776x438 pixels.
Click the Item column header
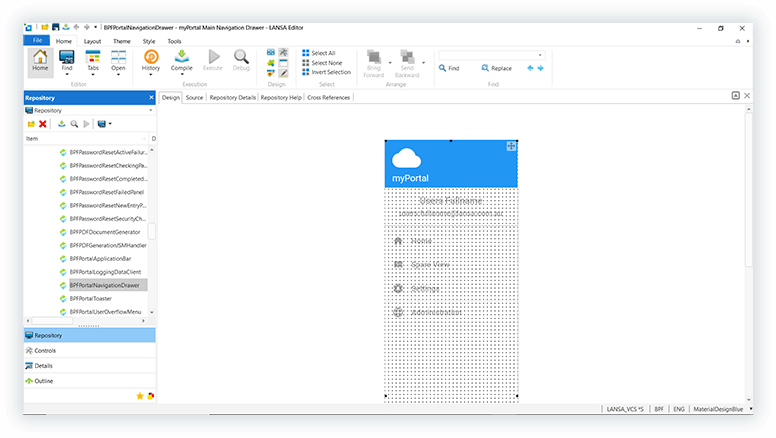86,139
